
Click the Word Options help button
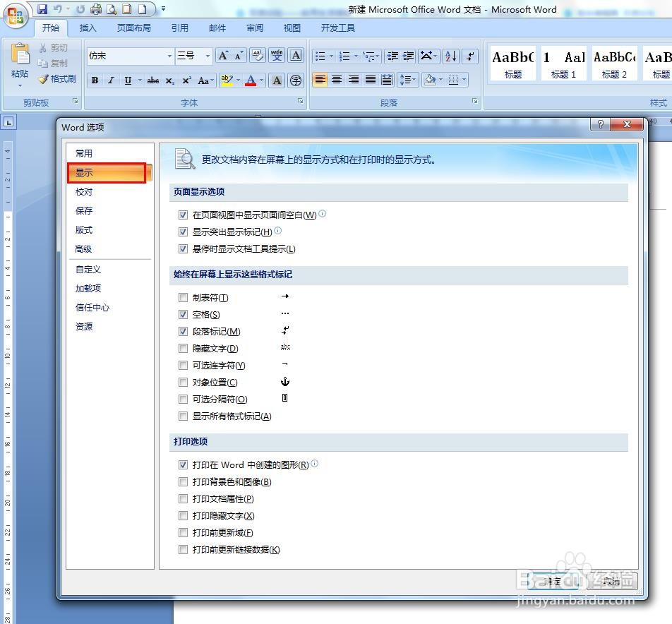(601, 124)
